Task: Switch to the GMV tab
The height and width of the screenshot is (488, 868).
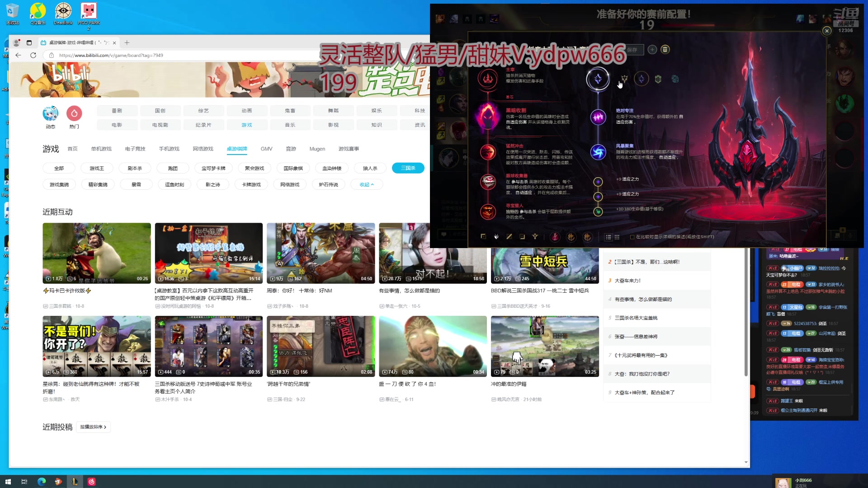Action: 267,149
